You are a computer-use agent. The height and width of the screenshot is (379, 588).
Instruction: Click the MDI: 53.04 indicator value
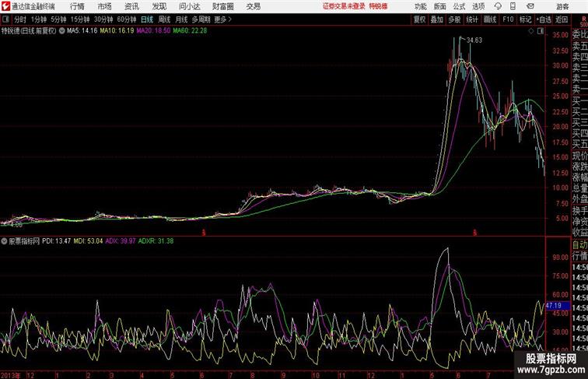tap(88, 241)
